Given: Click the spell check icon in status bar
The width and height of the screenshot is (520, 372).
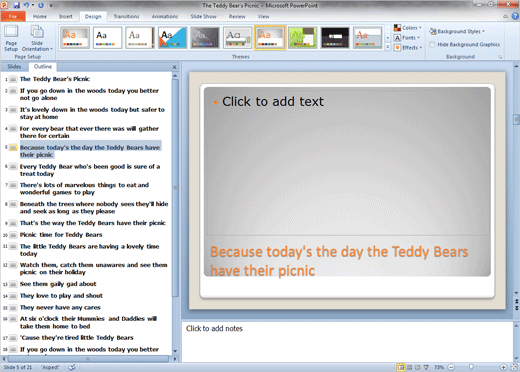Looking at the screenshot, I should coord(72,367).
